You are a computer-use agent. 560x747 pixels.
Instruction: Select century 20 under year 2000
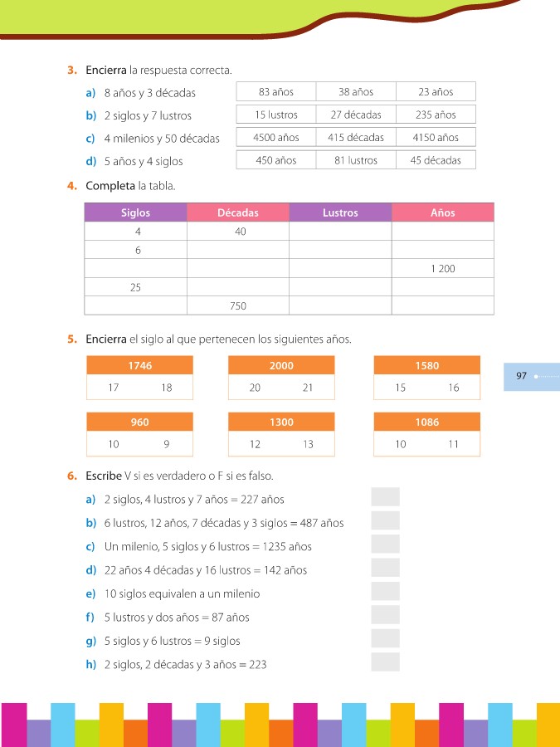click(x=255, y=388)
